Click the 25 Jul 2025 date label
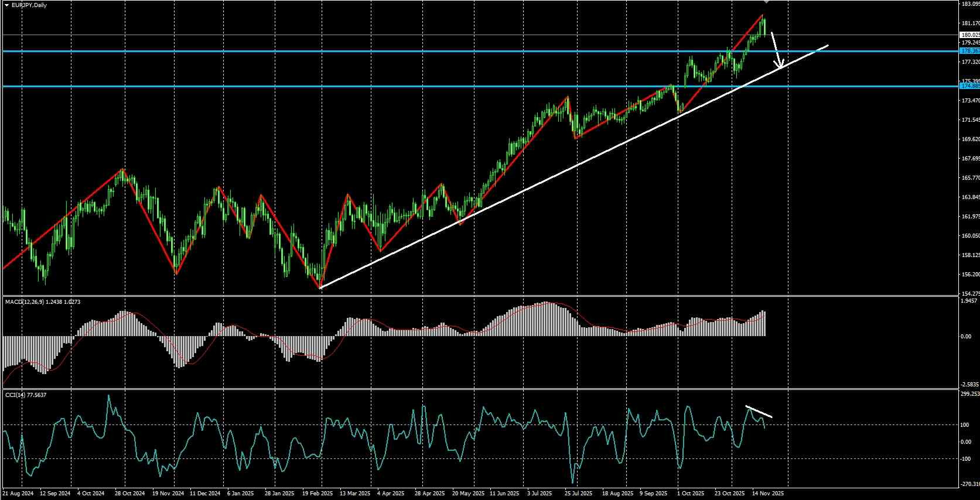This screenshot has width=980, height=500. (x=579, y=494)
